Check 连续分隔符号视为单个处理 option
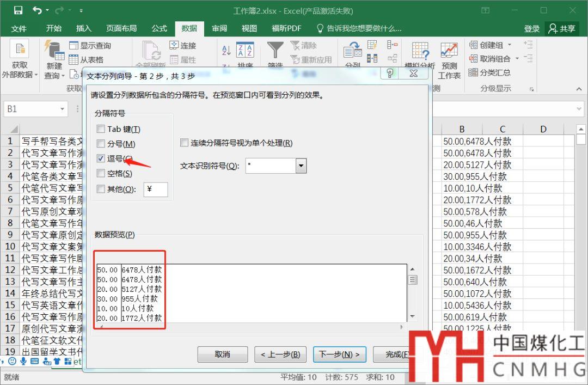This screenshot has width=588, height=385. pos(184,143)
